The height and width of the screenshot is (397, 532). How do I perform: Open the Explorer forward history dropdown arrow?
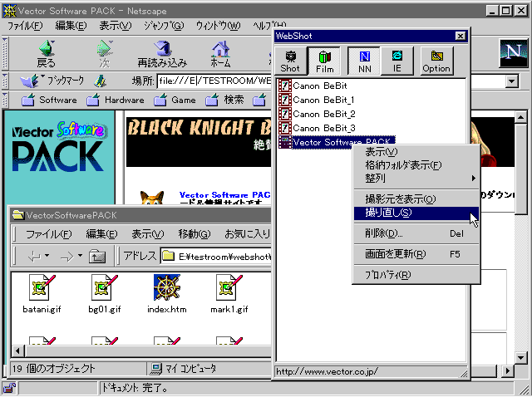(80, 256)
